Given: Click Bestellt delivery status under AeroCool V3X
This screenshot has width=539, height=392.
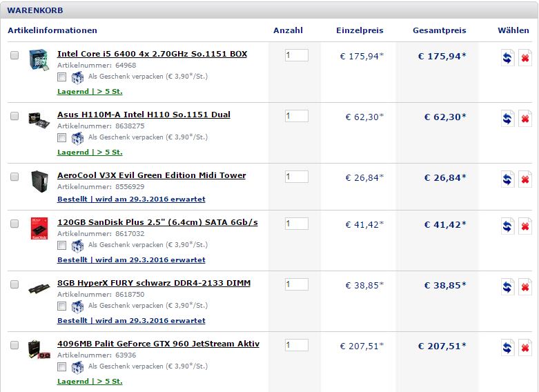Looking at the screenshot, I should point(131,199).
